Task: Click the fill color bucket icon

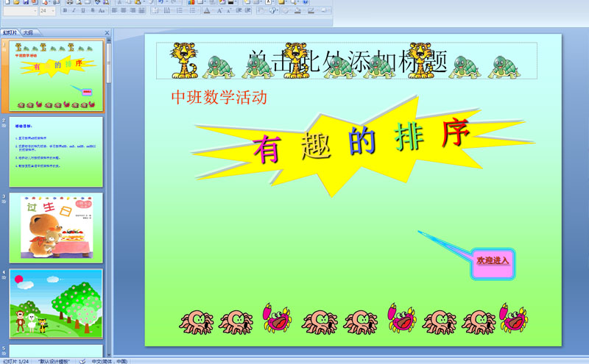Action: pyautogui.click(x=297, y=10)
